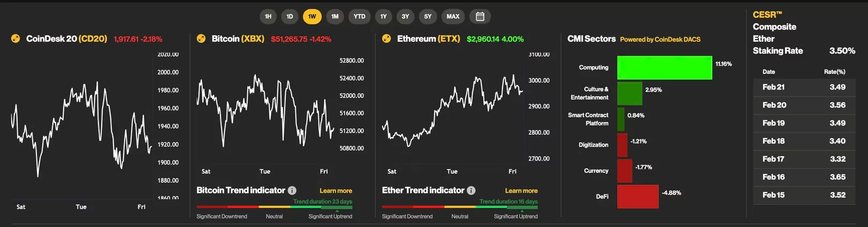The height and width of the screenshot is (227, 868).
Task: Open the CoinDesk 20 (CD20) title
Action: (66, 39)
